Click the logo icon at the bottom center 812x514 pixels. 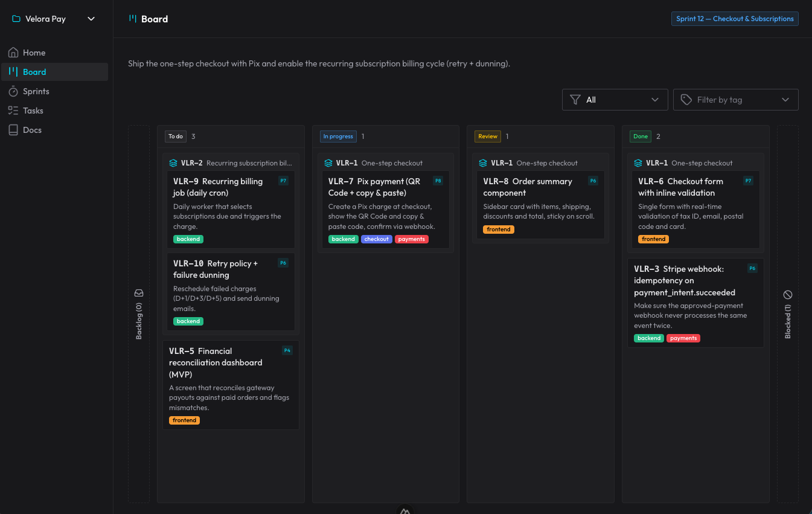(x=406, y=511)
